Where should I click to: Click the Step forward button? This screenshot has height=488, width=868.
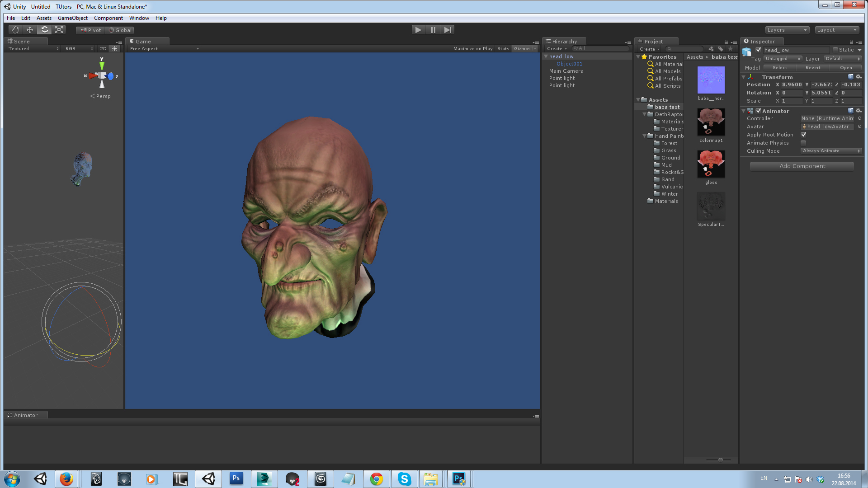(x=448, y=30)
